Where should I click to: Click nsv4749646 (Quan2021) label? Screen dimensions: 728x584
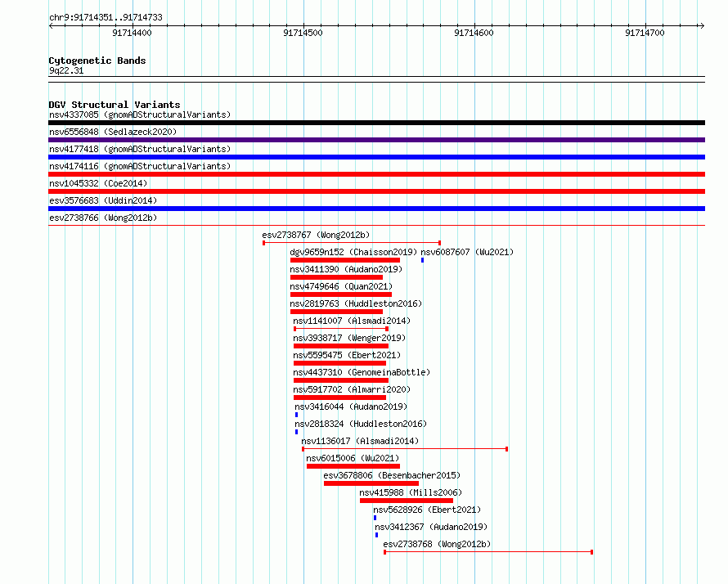click(x=341, y=286)
